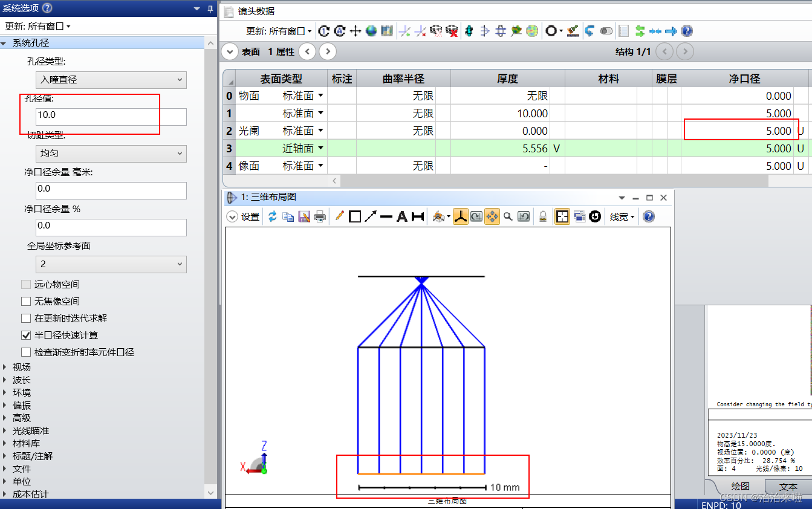Click the reset column widths cross-arrows icon
Screen dimensions: 812x509
(x=356, y=31)
